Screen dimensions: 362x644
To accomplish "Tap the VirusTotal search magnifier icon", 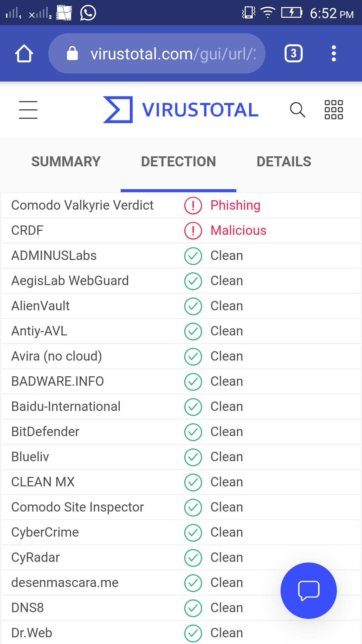I will [x=297, y=110].
